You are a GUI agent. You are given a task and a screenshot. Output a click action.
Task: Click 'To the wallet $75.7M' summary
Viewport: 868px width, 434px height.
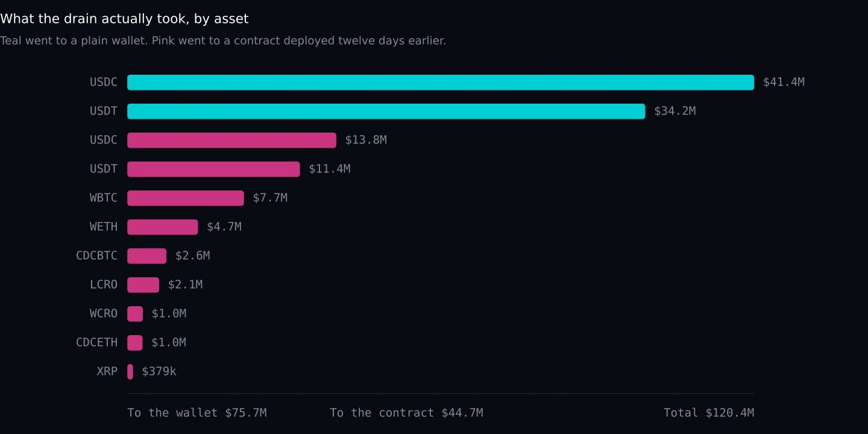[197, 413]
